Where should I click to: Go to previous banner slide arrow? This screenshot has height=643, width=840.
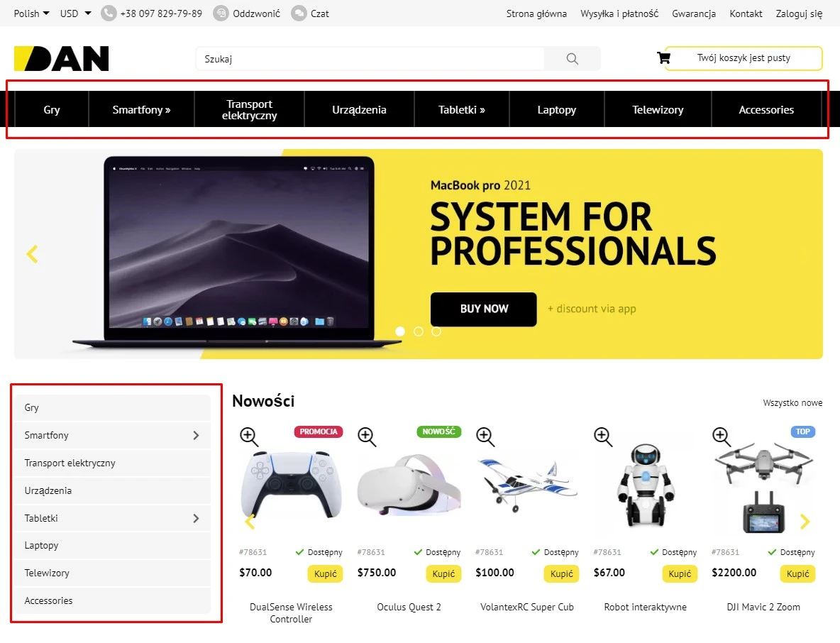point(32,254)
